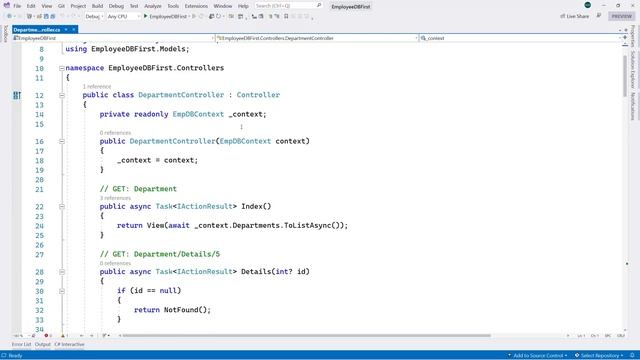Click the feedback icon next to Live Share

click(599, 16)
